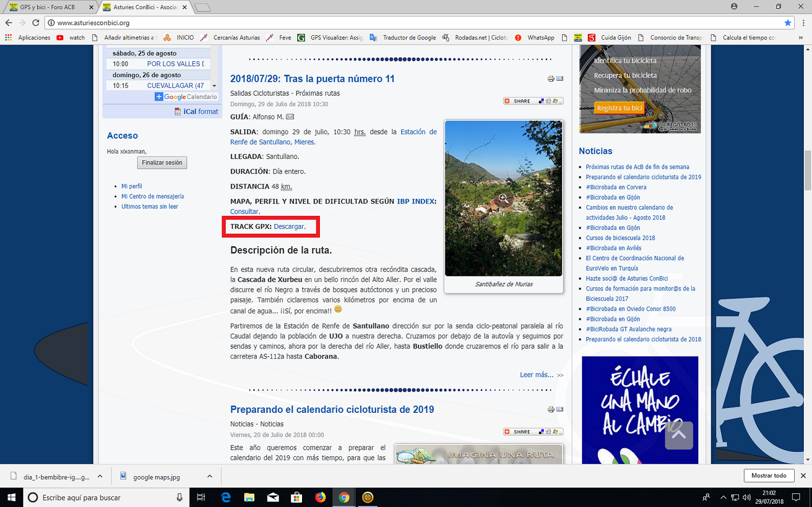This screenshot has height=507, width=812.
Task: Open File Explorer from the taskbar
Action: tap(249, 497)
